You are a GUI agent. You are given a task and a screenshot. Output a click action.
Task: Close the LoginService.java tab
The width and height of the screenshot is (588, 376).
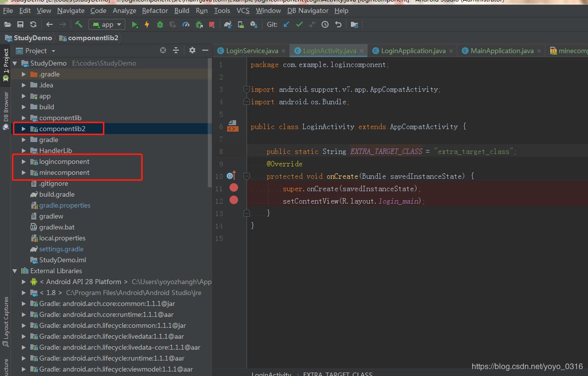click(x=283, y=51)
